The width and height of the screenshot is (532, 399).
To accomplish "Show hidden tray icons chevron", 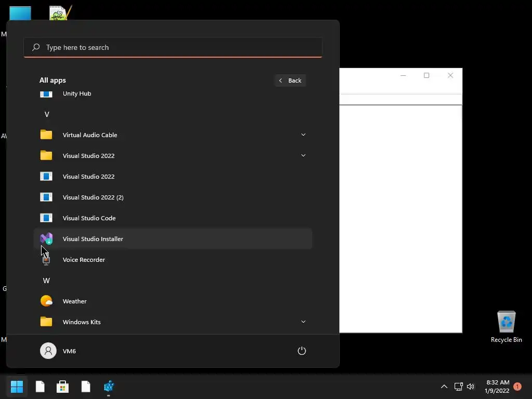I will tap(444, 387).
